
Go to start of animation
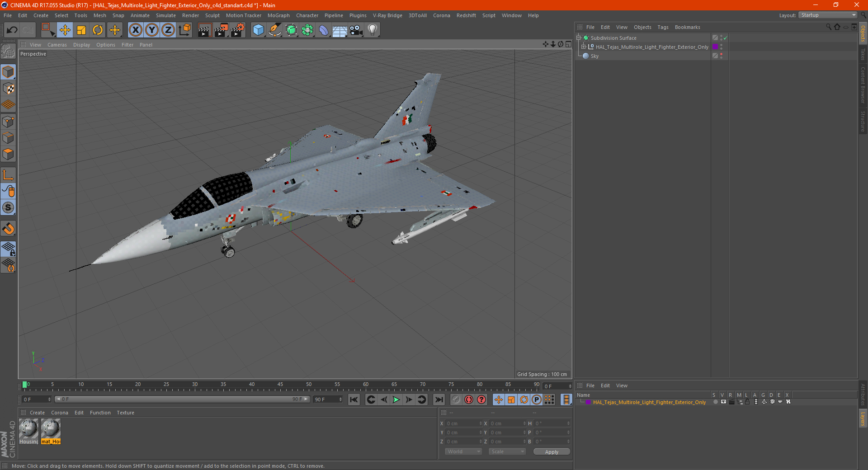[x=354, y=399]
